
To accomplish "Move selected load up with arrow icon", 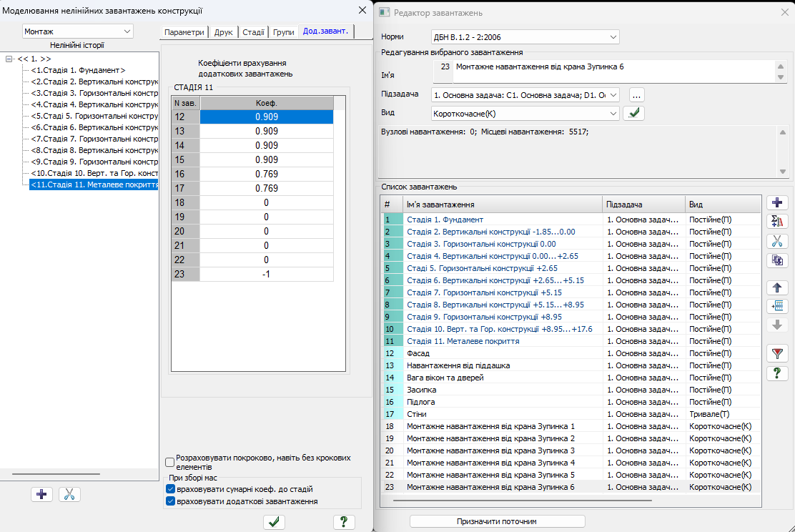I will click(x=776, y=287).
